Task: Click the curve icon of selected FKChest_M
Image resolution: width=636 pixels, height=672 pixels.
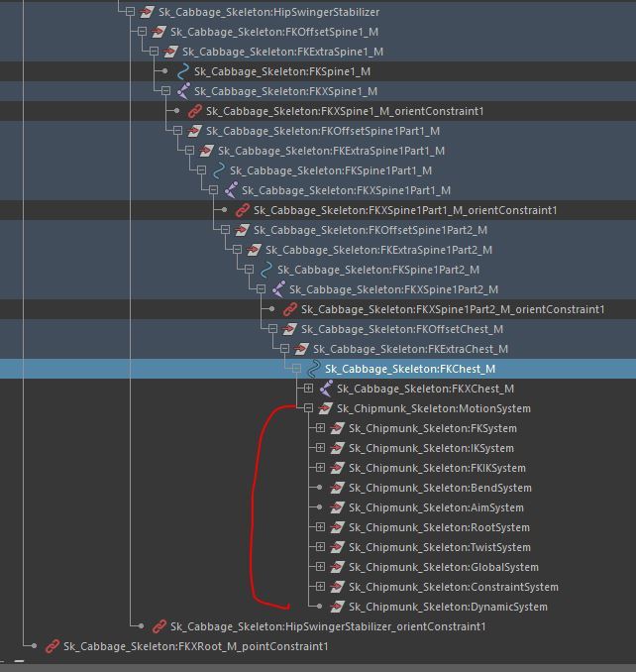Action: point(313,369)
